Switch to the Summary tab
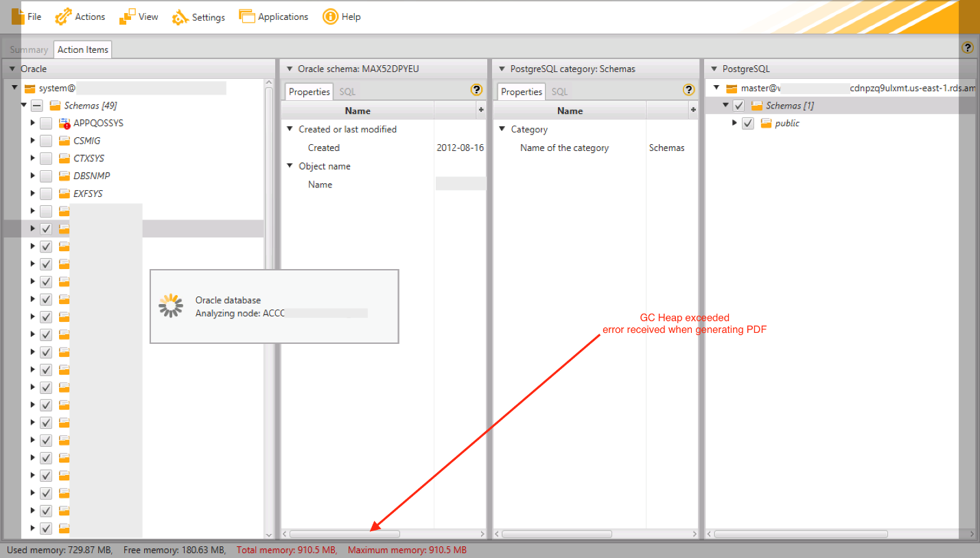 coord(27,49)
